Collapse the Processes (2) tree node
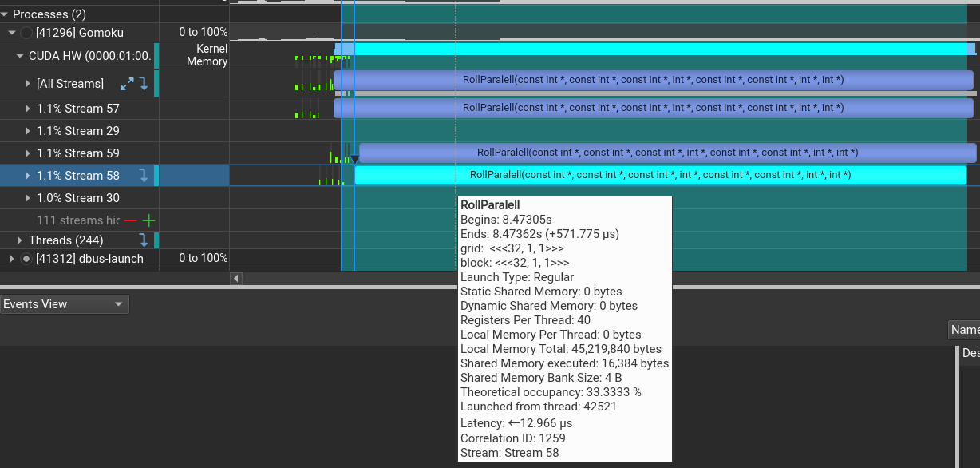 coord(5,14)
